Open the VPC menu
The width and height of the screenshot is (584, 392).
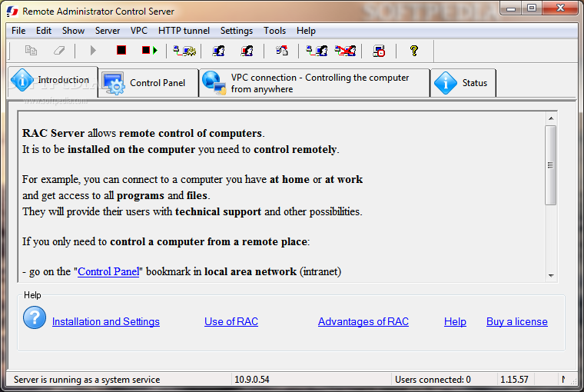pyautogui.click(x=139, y=31)
